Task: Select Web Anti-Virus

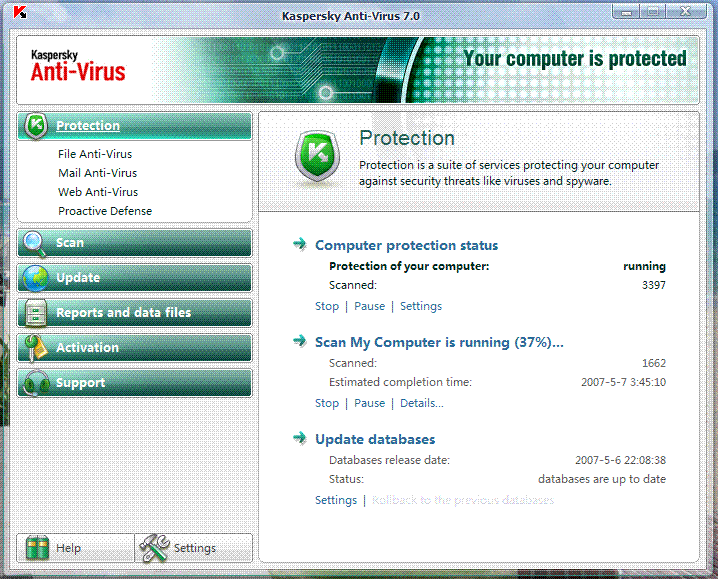Action: click(98, 192)
